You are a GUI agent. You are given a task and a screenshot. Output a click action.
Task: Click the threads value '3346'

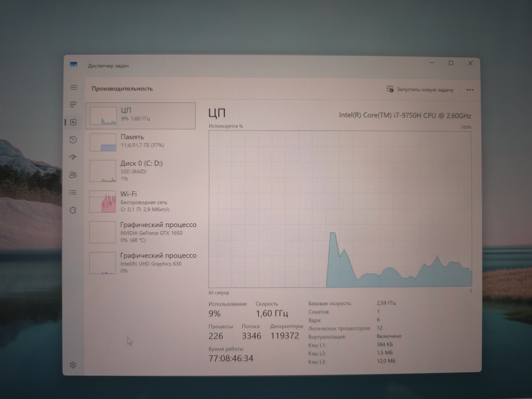tap(251, 336)
